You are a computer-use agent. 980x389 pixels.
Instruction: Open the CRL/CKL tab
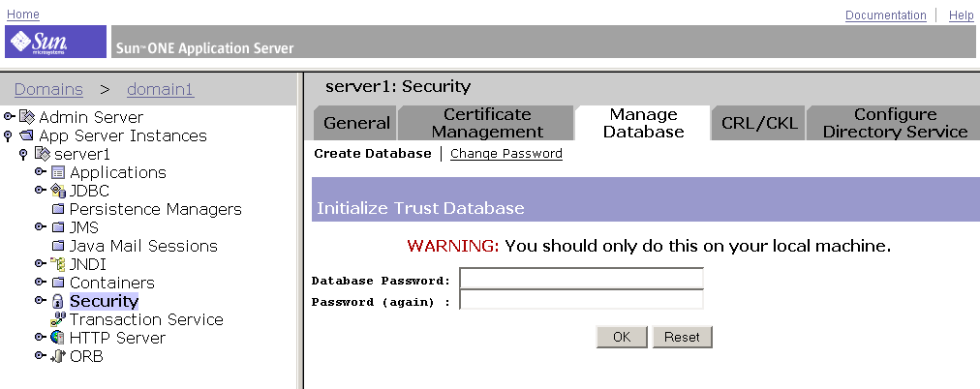coord(759,123)
